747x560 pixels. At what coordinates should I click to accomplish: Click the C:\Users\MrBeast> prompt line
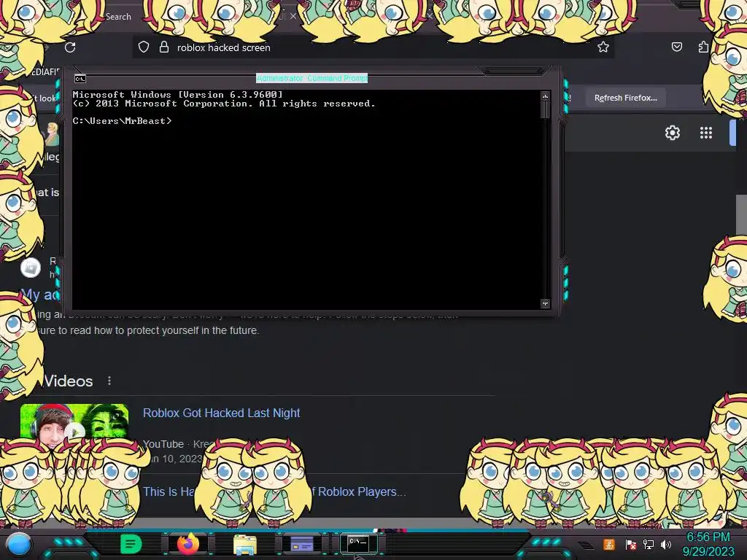pyautogui.click(x=122, y=121)
